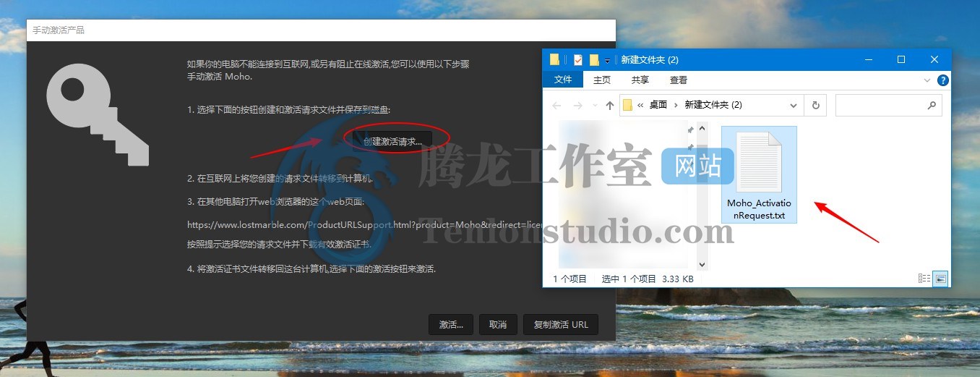The height and width of the screenshot is (377, 980).
Task: Switch to details view icon
Action: point(924,279)
